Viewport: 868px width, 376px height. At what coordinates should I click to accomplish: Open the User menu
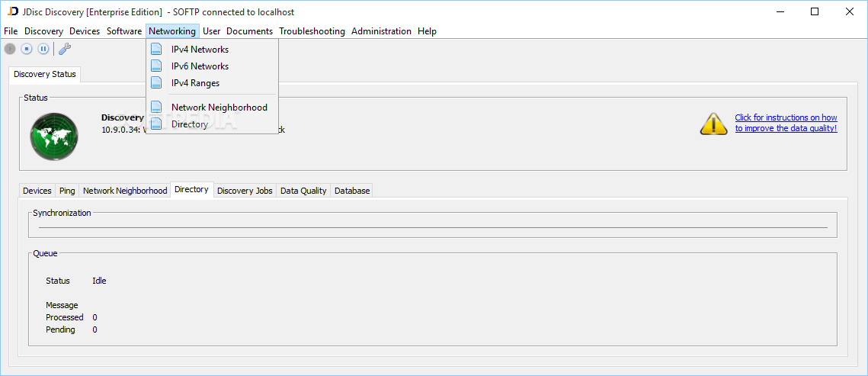click(211, 31)
